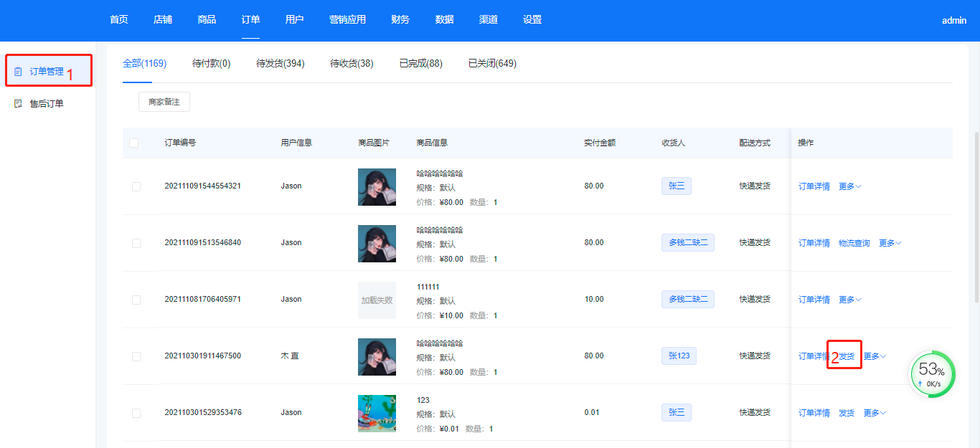Click the 加载失败 image placeholder

coord(377,300)
